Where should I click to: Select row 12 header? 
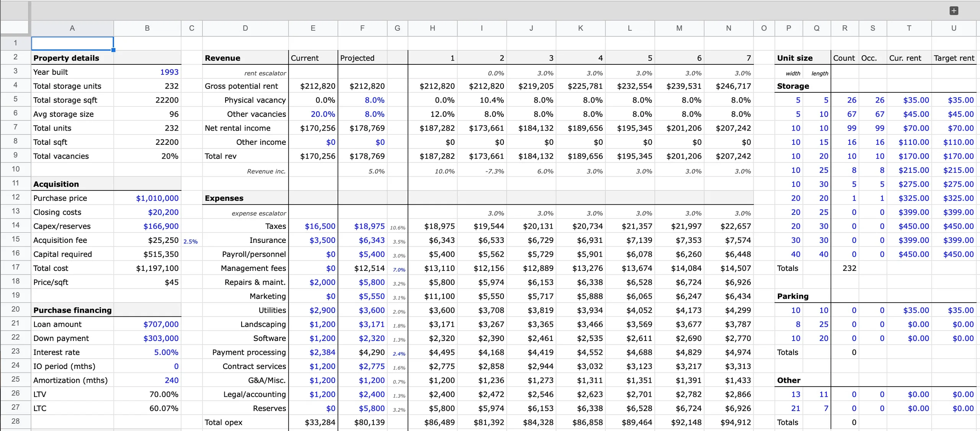click(x=15, y=197)
